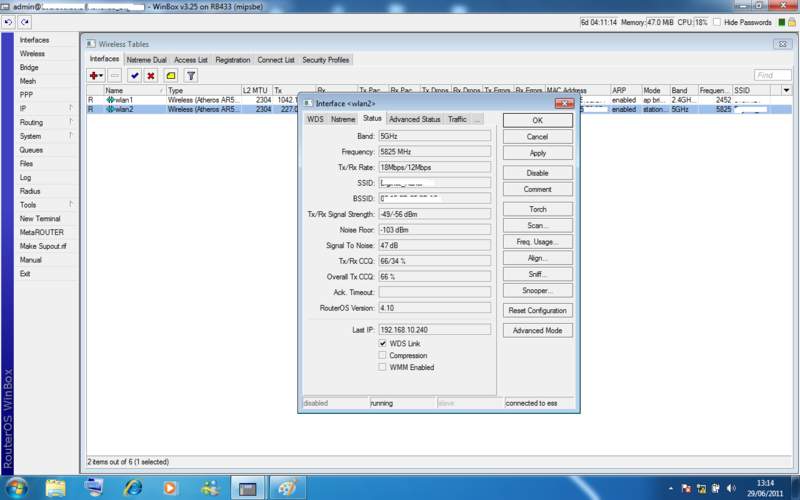
Task: Uncheck the WDS Link checkbox
Action: tap(382, 343)
